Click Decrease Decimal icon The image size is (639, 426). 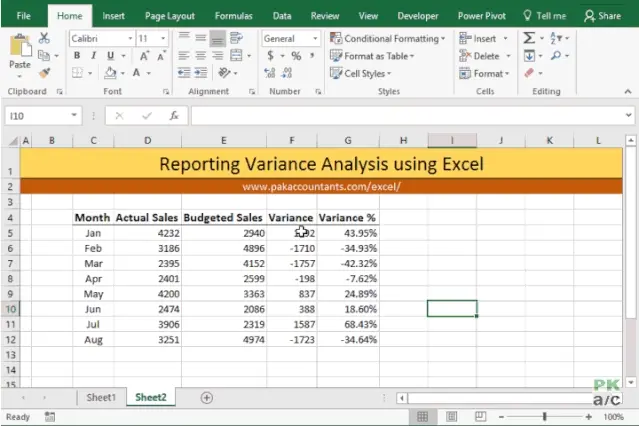[x=287, y=73]
